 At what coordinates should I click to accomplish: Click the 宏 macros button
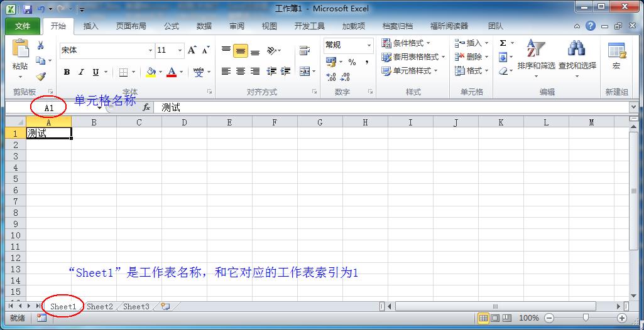(616, 56)
